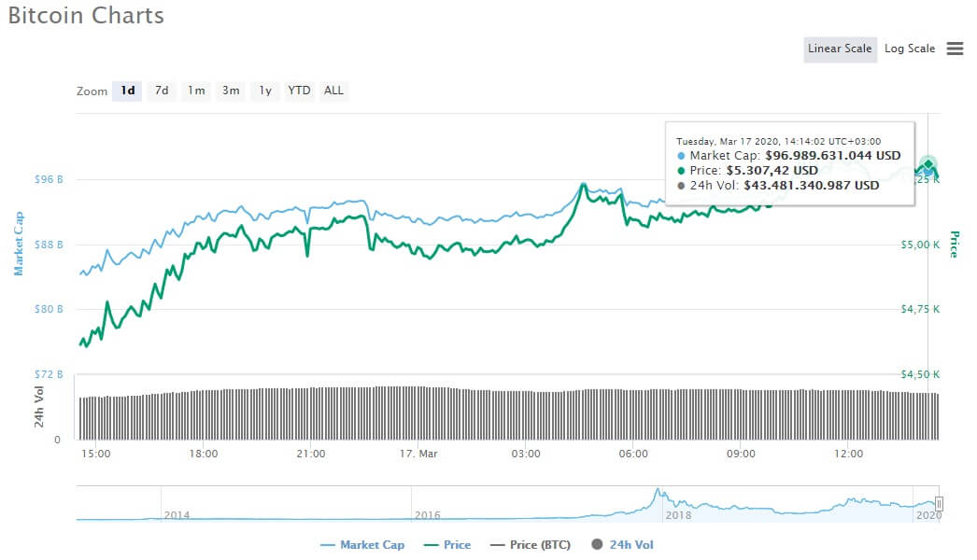Image resolution: width=977 pixels, height=560 pixels.
Task: Toggle Price (BTC) series in legend
Action: point(531,545)
